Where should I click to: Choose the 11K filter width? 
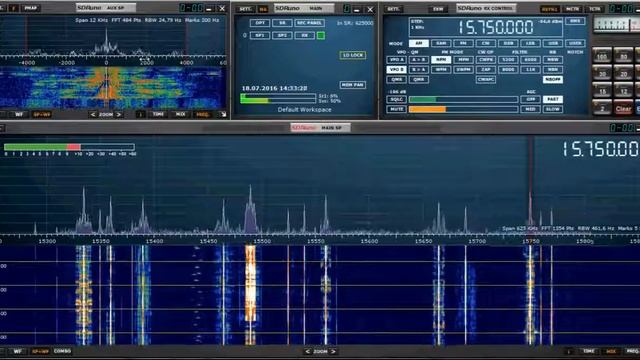(530, 69)
